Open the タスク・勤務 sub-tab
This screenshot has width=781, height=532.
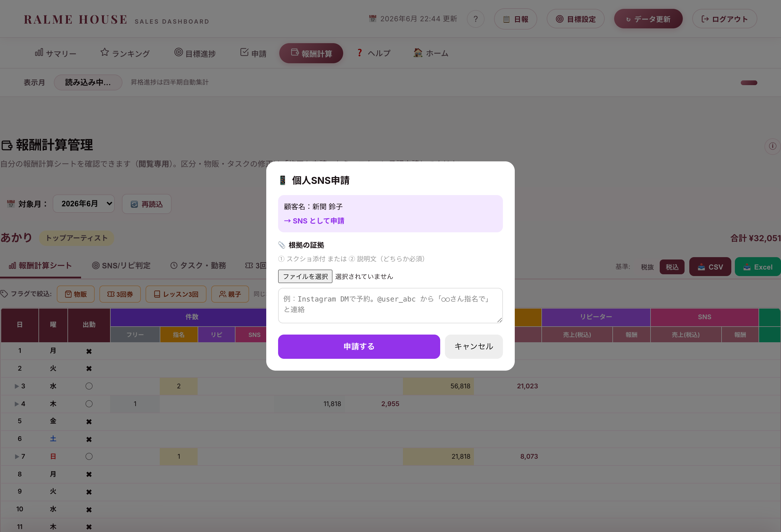(x=198, y=265)
